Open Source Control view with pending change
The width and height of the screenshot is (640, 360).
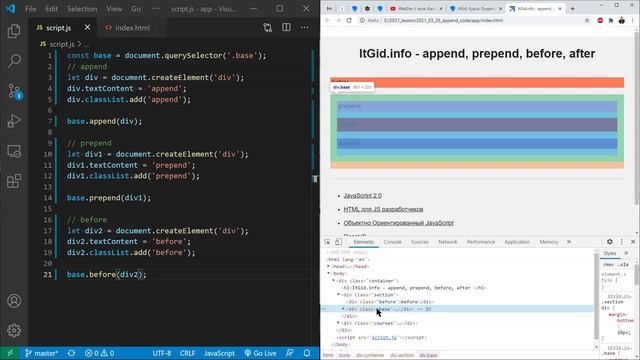[x=14, y=91]
